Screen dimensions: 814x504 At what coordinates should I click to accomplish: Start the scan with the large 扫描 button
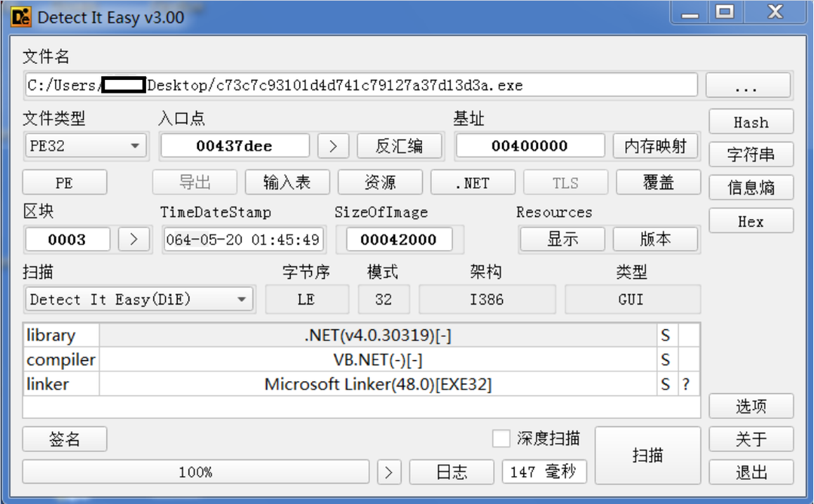[647, 455]
